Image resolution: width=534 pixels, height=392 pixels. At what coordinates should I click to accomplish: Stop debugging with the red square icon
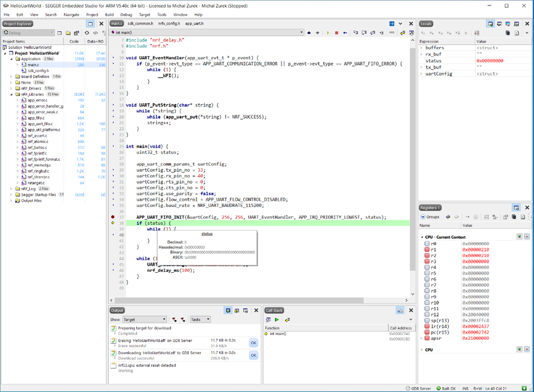[337, 33]
